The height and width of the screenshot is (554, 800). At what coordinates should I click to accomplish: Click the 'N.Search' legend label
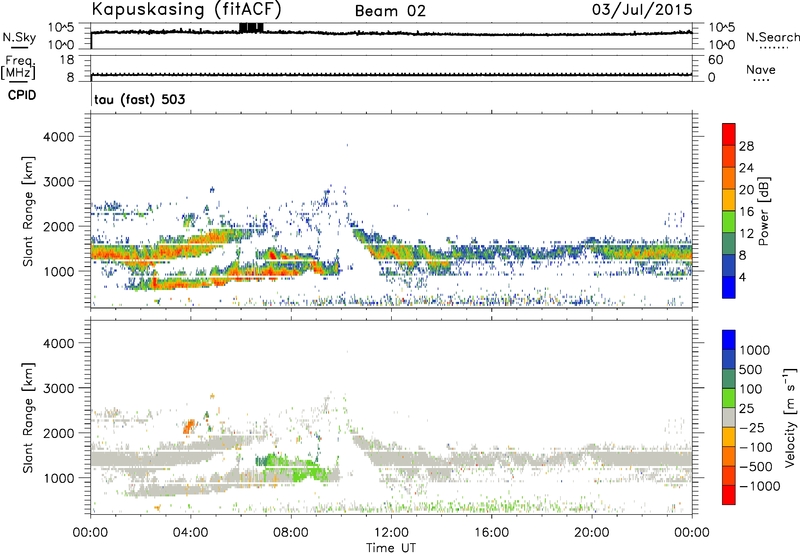(x=772, y=37)
